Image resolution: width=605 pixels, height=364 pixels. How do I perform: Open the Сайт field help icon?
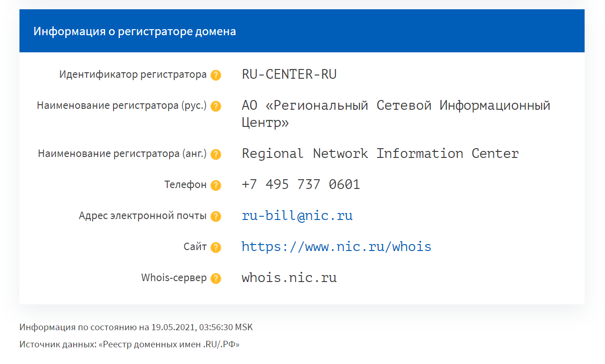tap(216, 247)
